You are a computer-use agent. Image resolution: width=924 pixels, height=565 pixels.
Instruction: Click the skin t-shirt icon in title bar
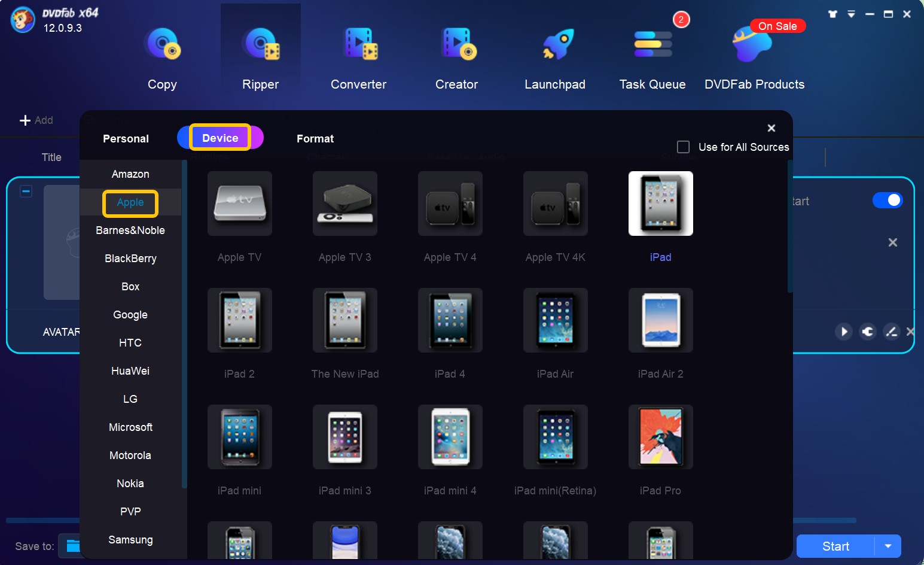[832, 14]
